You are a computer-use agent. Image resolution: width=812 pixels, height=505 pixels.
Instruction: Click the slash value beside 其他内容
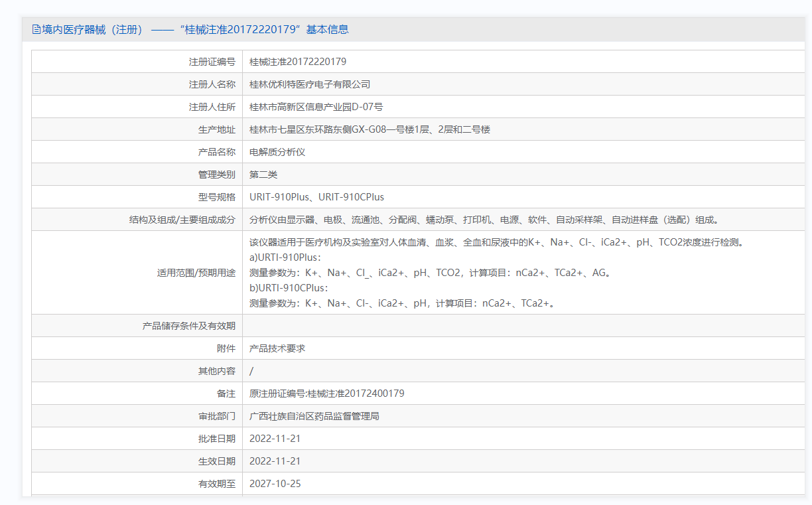(x=251, y=371)
